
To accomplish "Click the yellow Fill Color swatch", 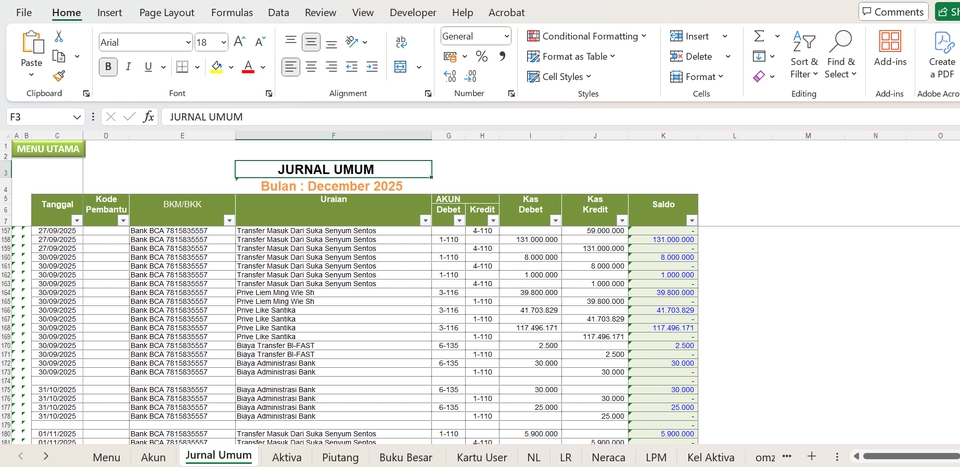I will pyautogui.click(x=216, y=67).
